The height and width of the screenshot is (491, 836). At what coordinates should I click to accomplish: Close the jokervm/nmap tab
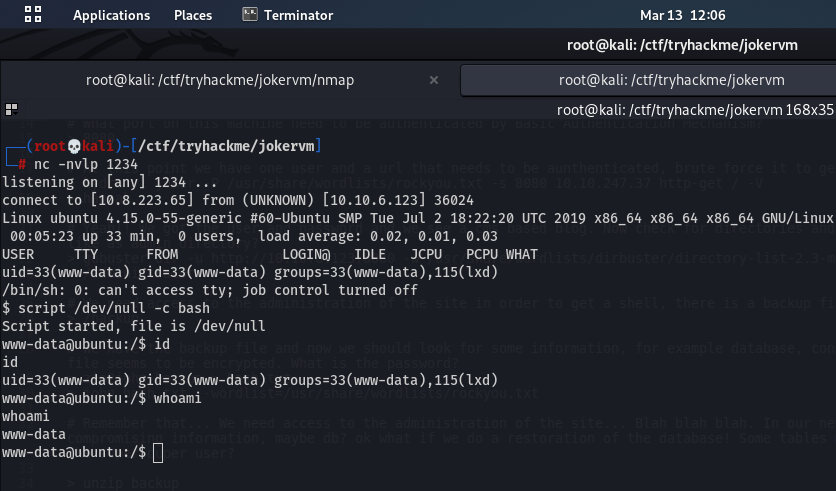click(x=434, y=80)
